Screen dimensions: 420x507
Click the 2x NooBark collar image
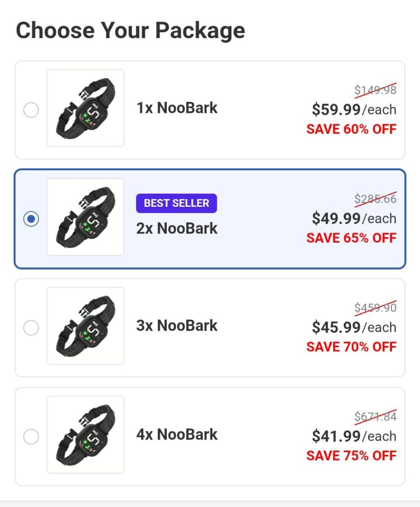point(86,217)
